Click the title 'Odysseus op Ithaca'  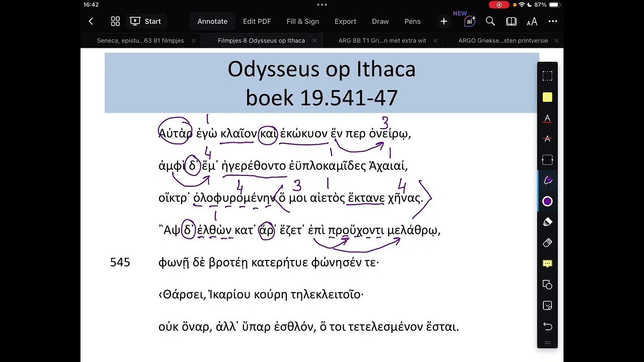pos(321,69)
